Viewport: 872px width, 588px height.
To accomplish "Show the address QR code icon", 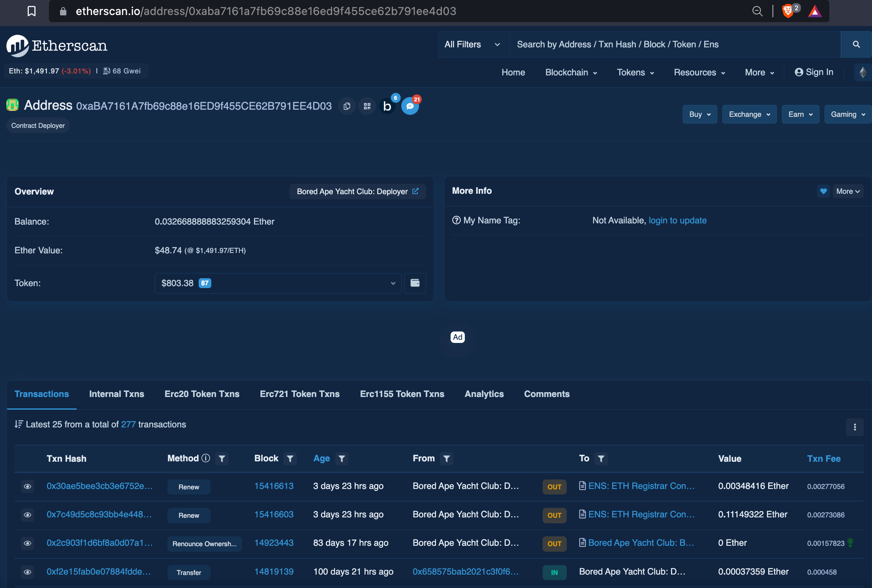I will [x=367, y=106].
